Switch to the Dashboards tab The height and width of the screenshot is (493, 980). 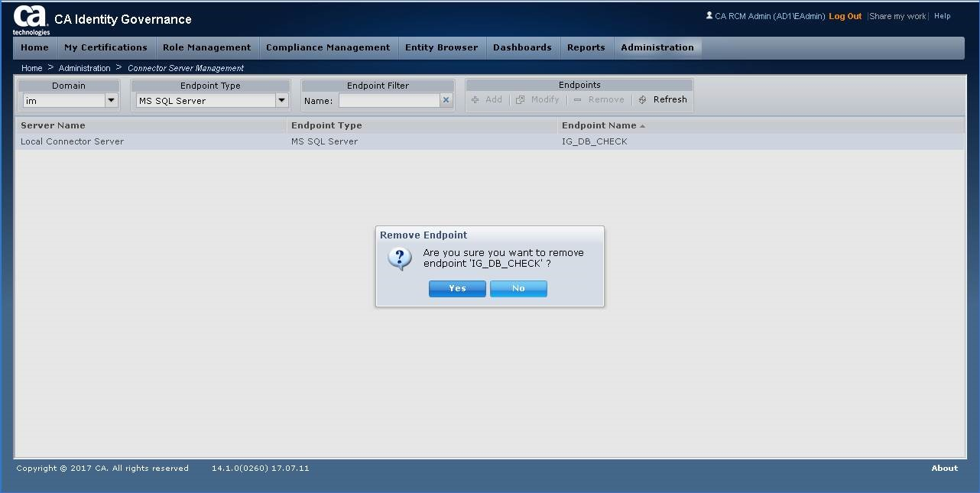pyautogui.click(x=523, y=47)
